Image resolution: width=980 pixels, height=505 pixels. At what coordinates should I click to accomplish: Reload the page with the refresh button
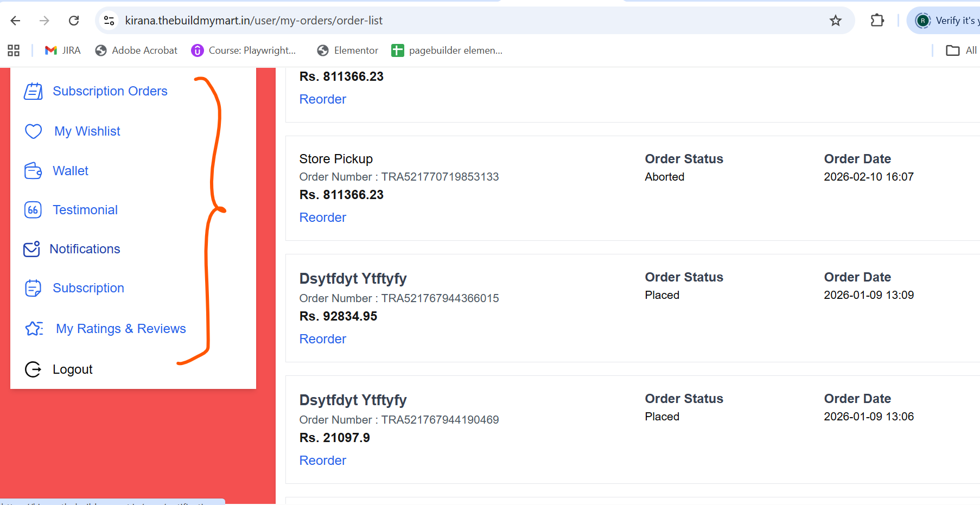click(x=74, y=21)
